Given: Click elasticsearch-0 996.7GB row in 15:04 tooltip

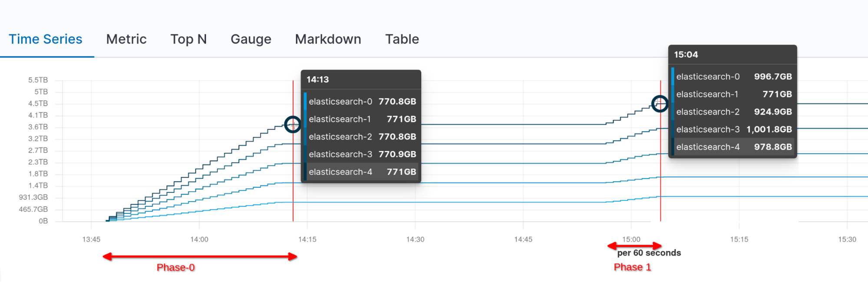Looking at the screenshot, I should pyautogui.click(x=733, y=76).
